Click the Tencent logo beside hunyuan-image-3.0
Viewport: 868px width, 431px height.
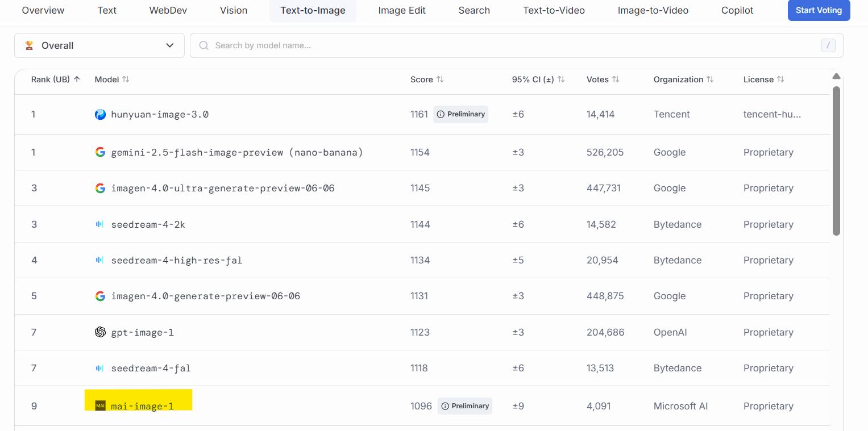[100, 114]
